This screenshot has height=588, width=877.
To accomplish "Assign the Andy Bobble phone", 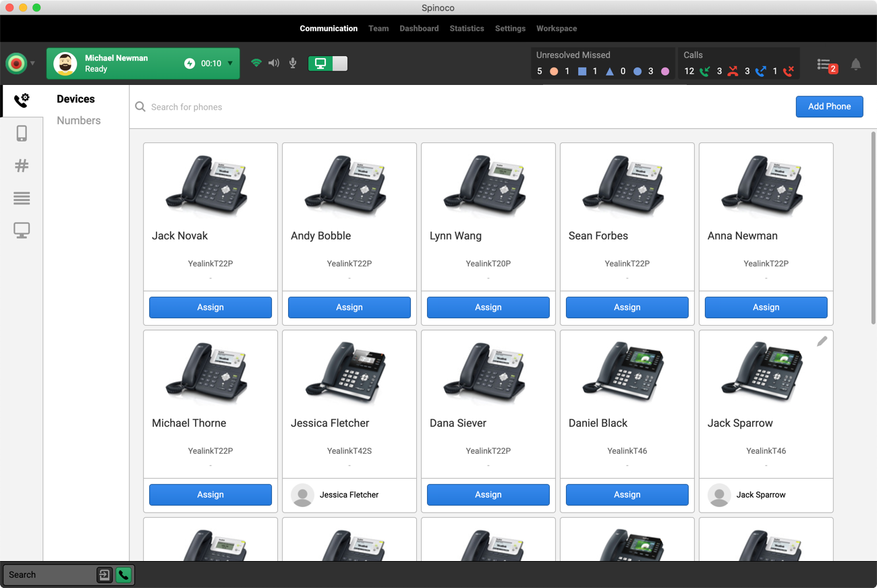I will click(x=349, y=307).
